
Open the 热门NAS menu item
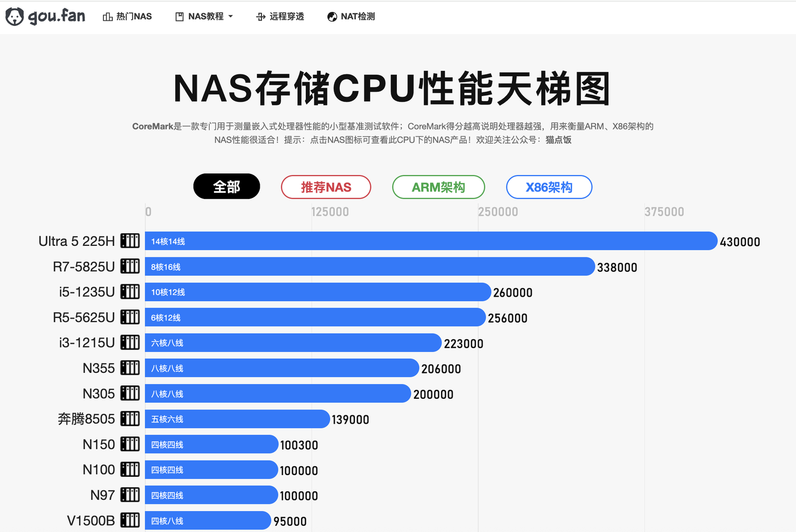(127, 17)
